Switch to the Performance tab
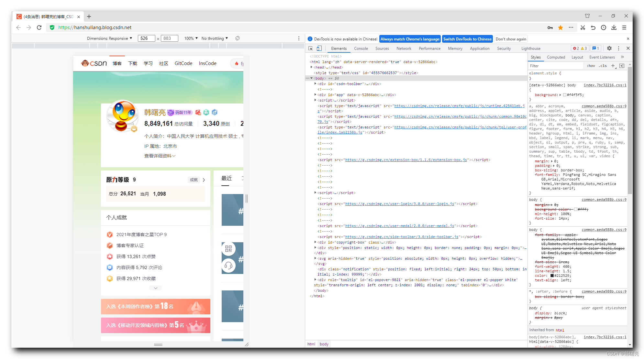 (x=429, y=49)
